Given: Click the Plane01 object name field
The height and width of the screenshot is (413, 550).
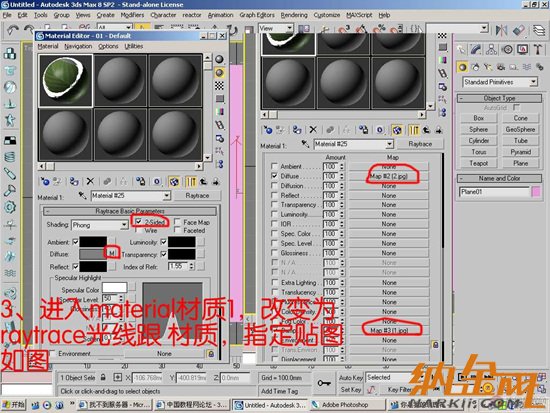Looking at the screenshot, I should click(x=494, y=192).
